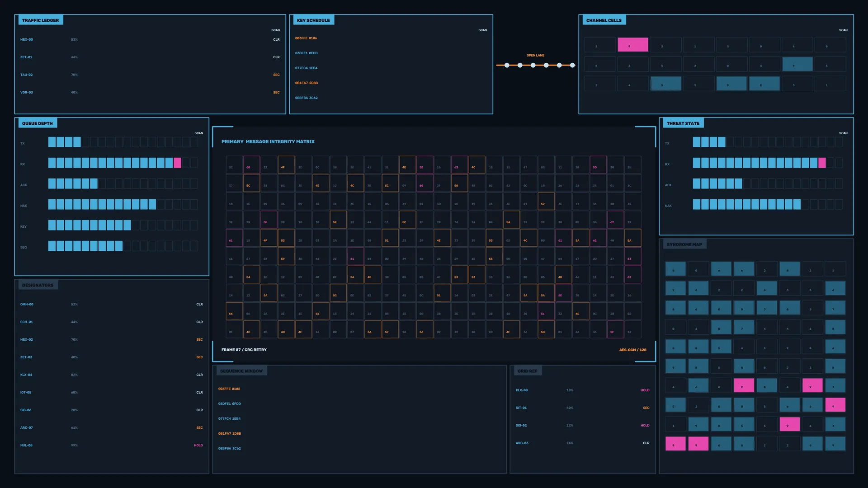
Task: Select the pink 5D cell in matrix
Action: [598, 165]
